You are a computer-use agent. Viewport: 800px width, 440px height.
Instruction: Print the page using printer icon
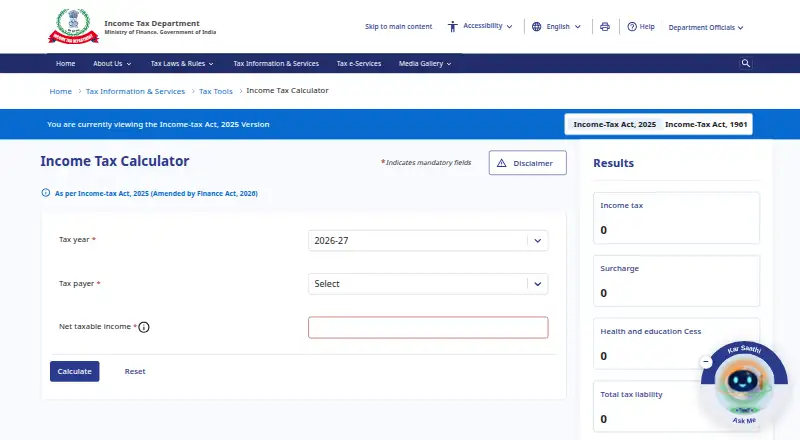point(605,27)
